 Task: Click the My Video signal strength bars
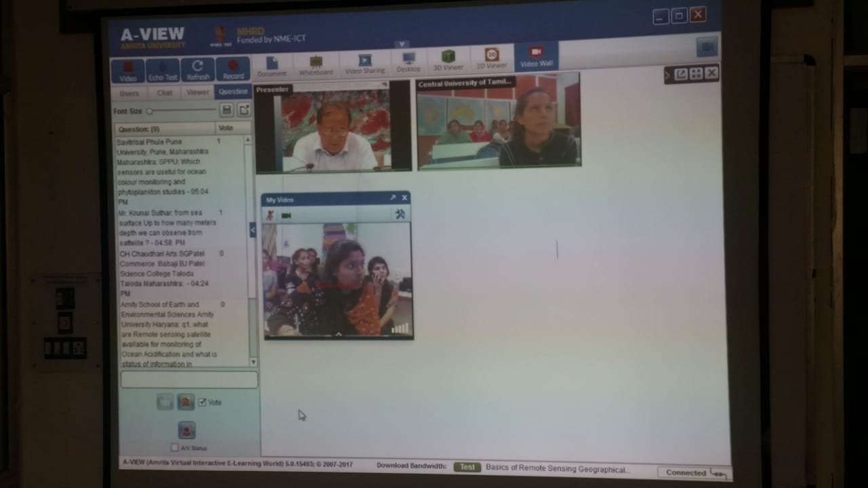coord(401,328)
